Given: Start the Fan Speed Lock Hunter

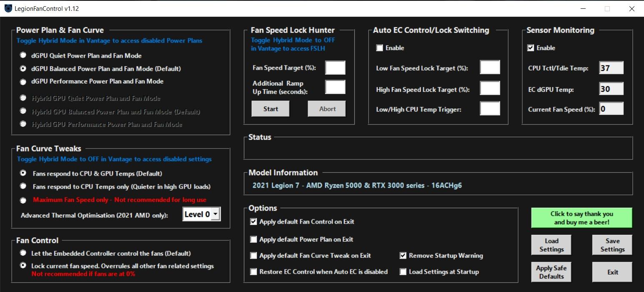Looking at the screenshot, I should click(x=271, y=109).
